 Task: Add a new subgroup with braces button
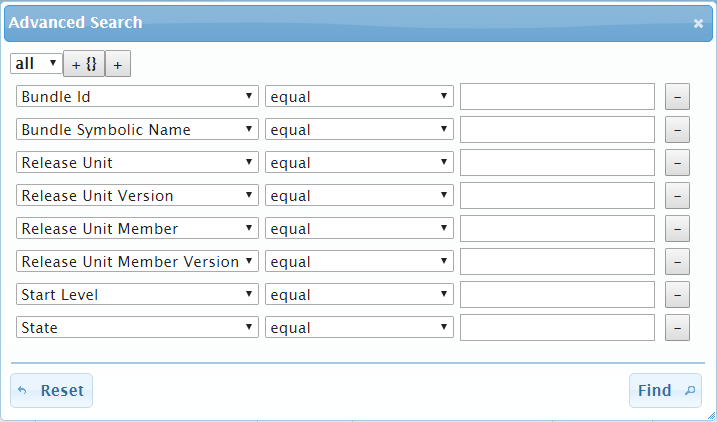[x=84, y=64]
